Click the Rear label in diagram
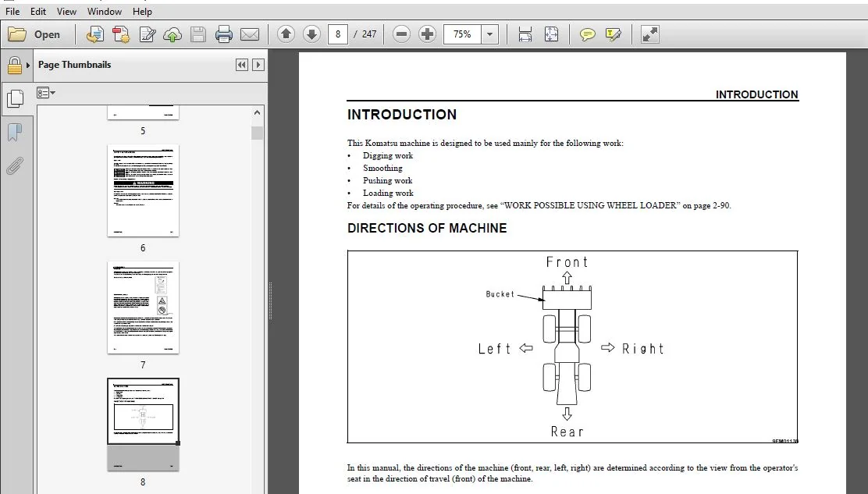 point(567,432)
